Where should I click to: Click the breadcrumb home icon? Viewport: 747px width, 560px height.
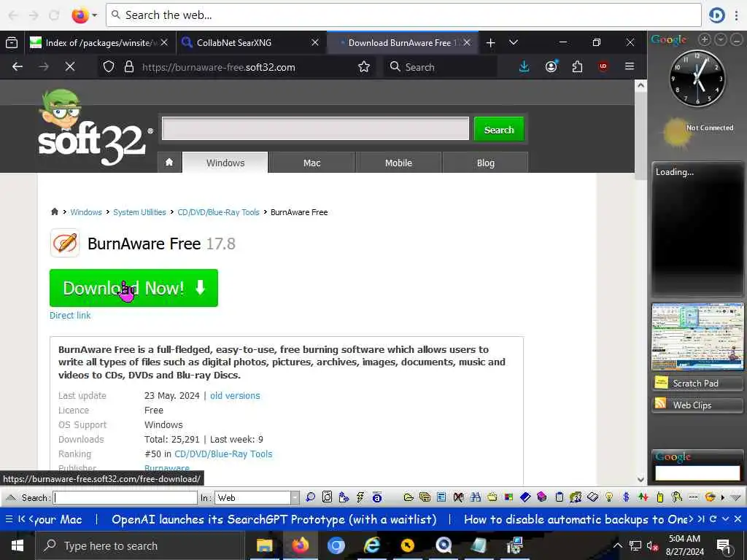(x=54, y=212)
